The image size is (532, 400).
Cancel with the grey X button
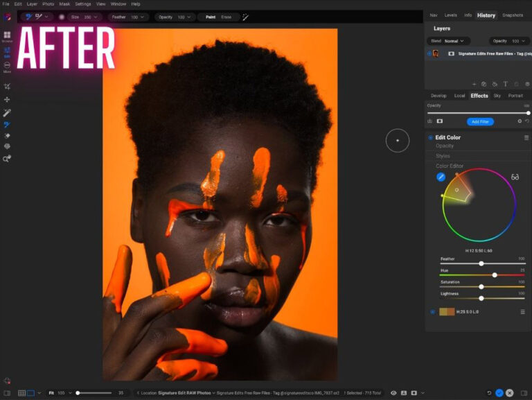(x=509, y=393)
